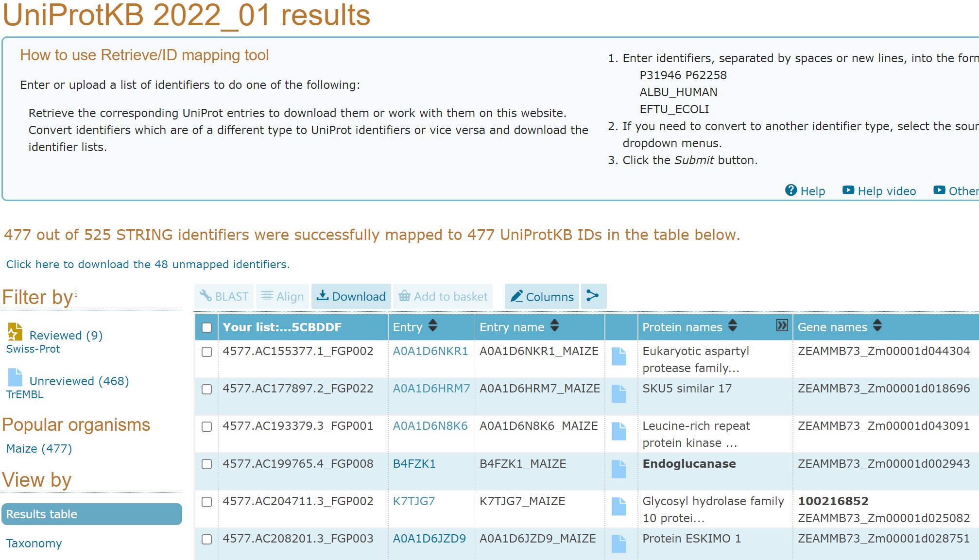Open the A0A1D6HRM7 entry link

pyautogui.click(x=431, y=389)
